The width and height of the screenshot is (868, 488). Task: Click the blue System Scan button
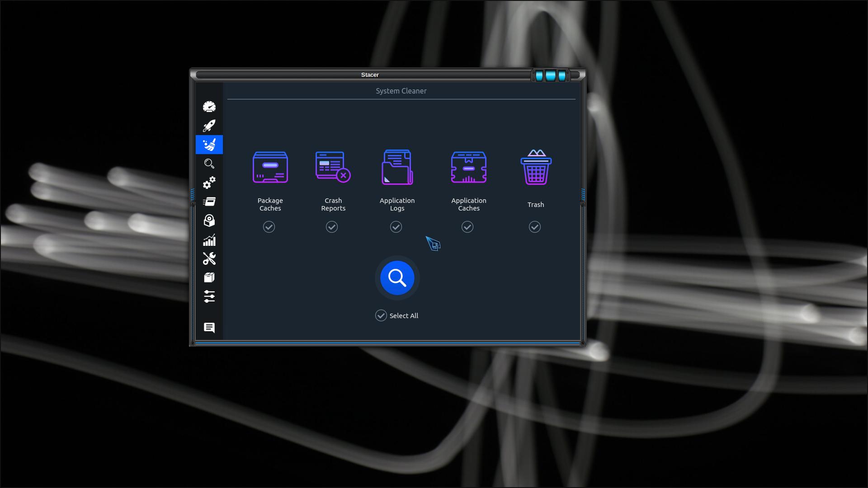tap(397, 278)
